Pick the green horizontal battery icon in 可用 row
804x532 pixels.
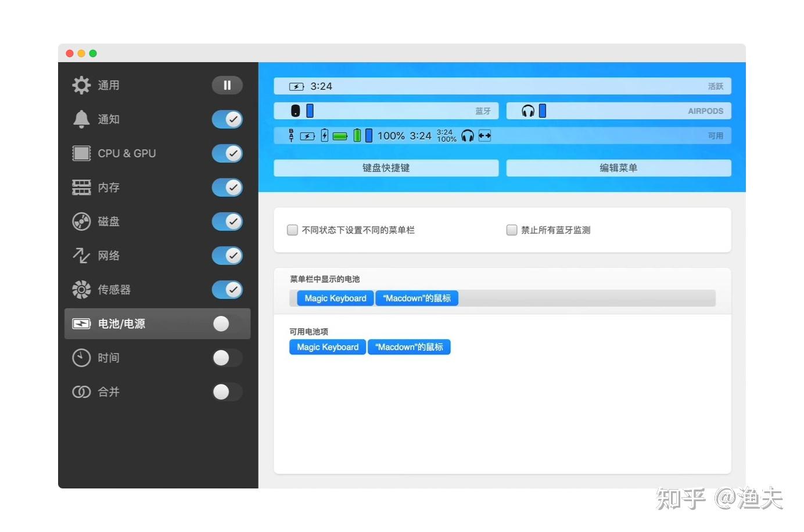pos(340,136)
